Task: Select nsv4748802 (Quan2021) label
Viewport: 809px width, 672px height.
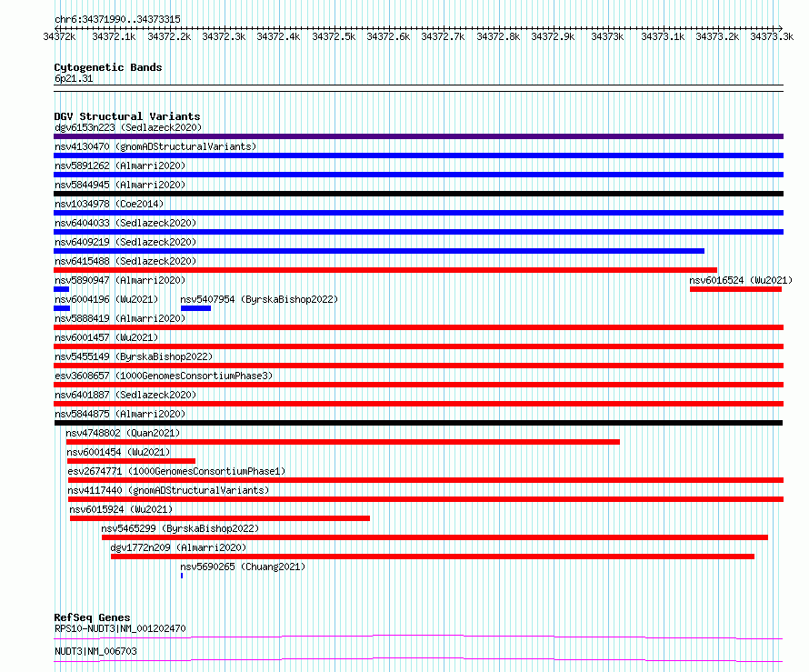Action: pos(123,433)
